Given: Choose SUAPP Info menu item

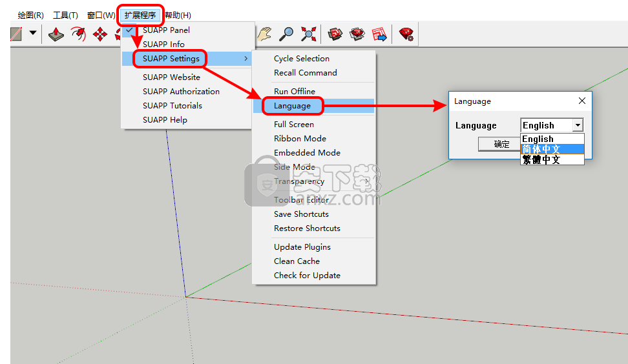Looking at the screenshot, I should click(188, 44).
